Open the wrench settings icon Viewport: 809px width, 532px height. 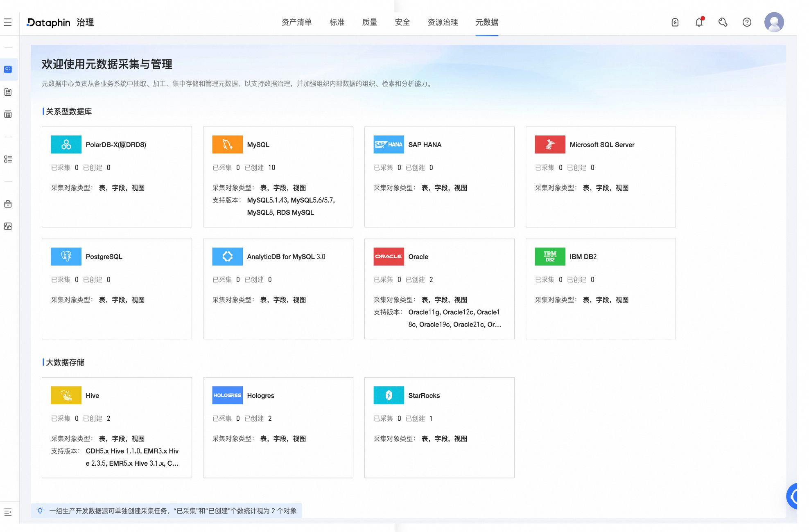(723, 22)
